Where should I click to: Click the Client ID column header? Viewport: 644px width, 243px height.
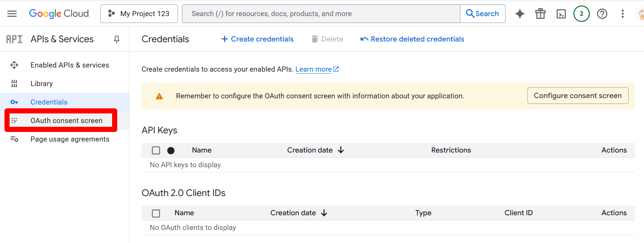pyautogui.click(x=519, y=213)
